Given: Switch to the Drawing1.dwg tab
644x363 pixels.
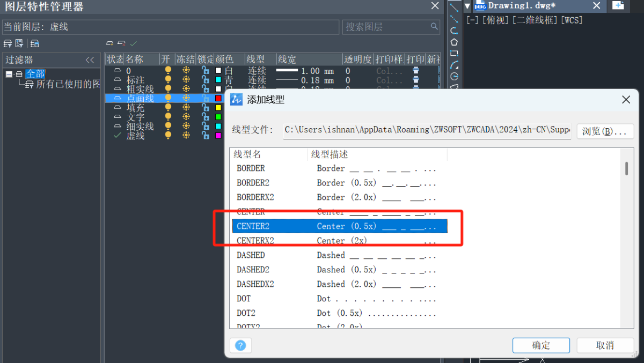Looking at the screenshot, I should point(521,6).
